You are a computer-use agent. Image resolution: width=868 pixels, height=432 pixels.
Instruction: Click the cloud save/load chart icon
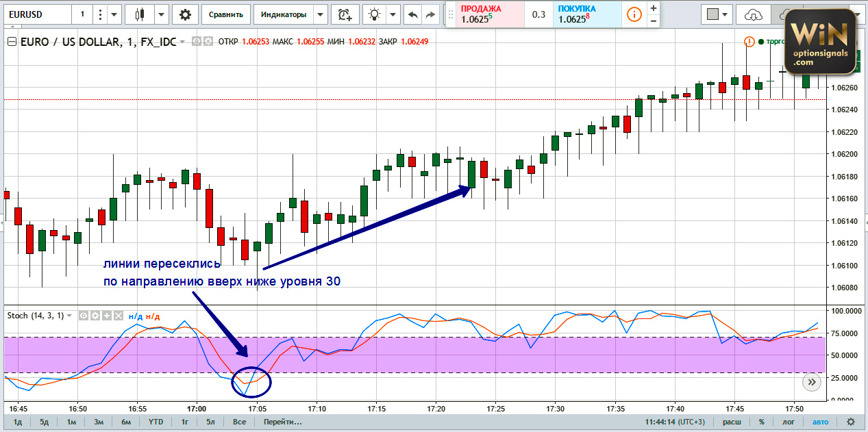pos(753,14)
